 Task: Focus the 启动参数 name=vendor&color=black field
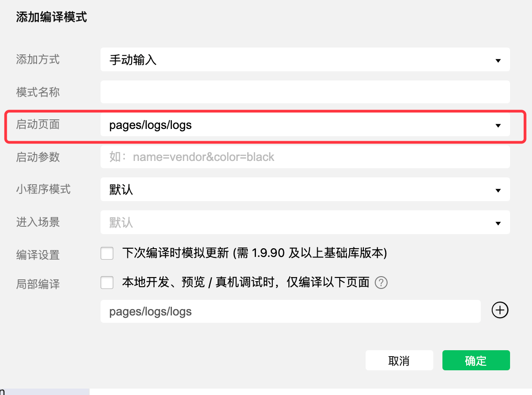[x=305, y=157]
